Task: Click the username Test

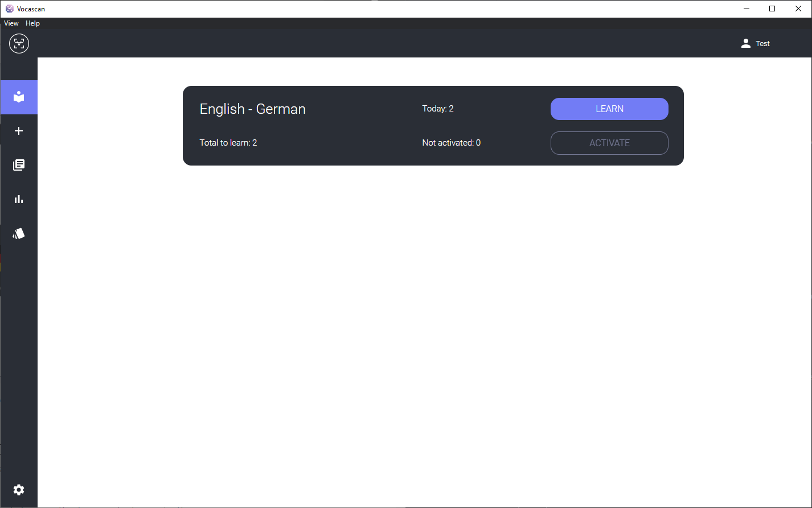Action: [x=762, y=44]
